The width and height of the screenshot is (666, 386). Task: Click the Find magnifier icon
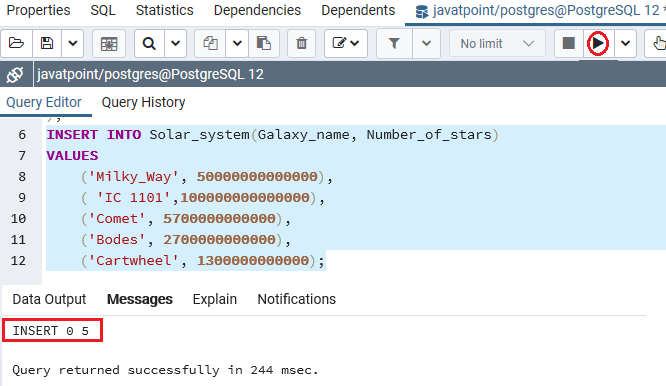coord(149,43)
